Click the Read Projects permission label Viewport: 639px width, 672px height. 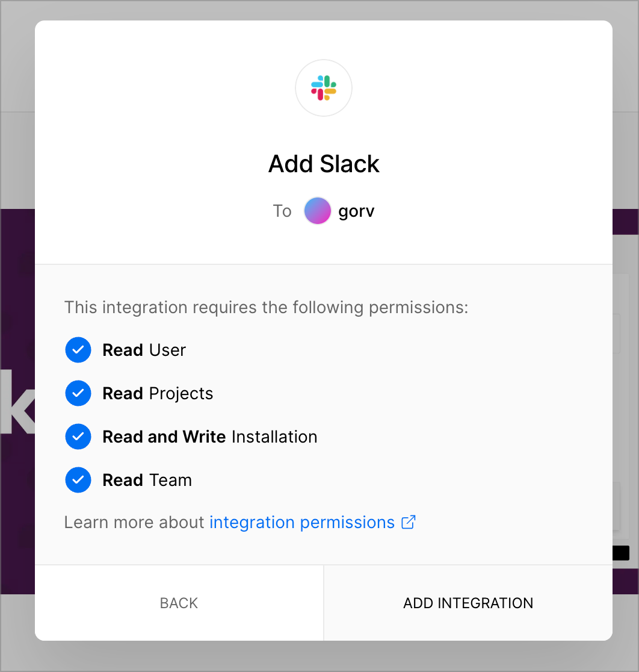pyautogui.click(x=158, y=393)
